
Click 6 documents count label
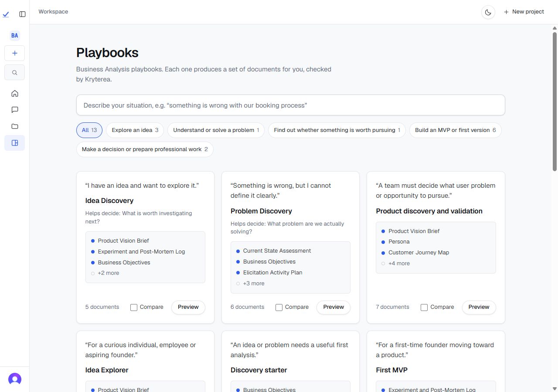click(x=247, y=307)
